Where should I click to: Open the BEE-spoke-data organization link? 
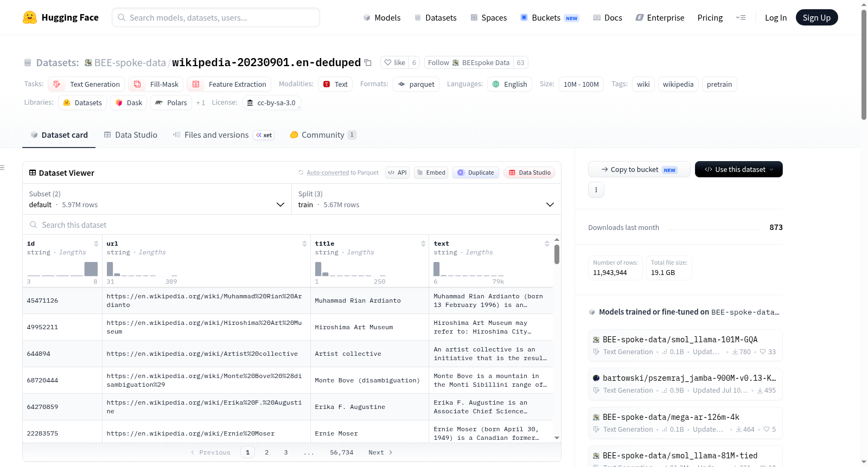pos(130,62)
